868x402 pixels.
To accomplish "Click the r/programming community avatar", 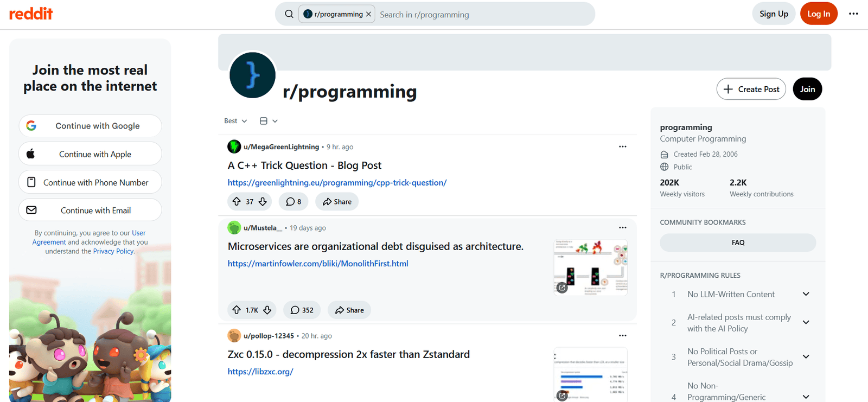I will [x=252, y=75].
